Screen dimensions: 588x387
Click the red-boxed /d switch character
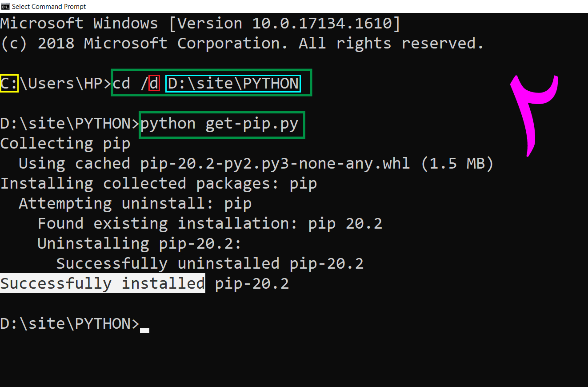click(155, 83)
